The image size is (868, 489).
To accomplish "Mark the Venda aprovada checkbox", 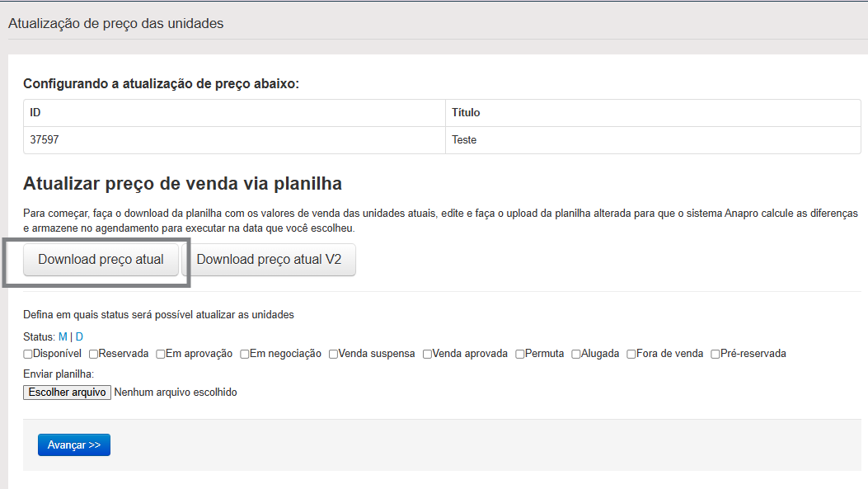I will point(428,354).
